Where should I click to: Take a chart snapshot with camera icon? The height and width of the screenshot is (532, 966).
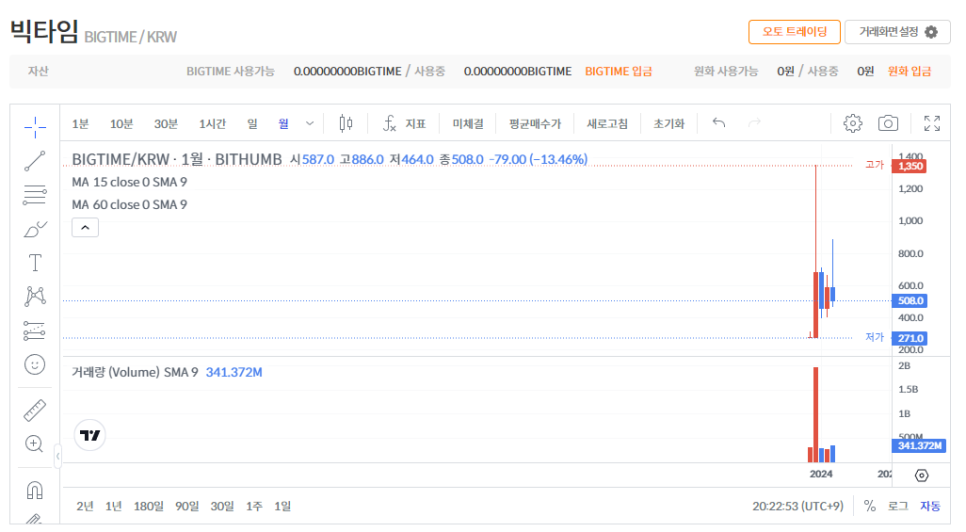(888, 123)
